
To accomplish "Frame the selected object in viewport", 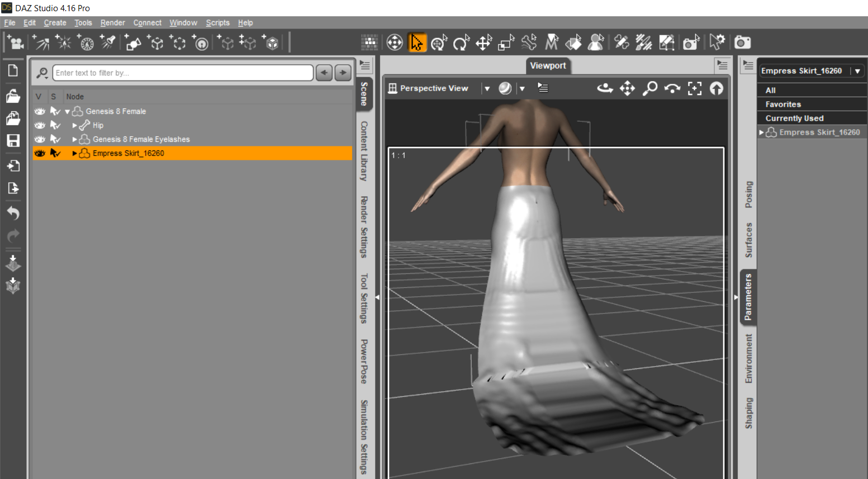I will (x=694, y=88).
